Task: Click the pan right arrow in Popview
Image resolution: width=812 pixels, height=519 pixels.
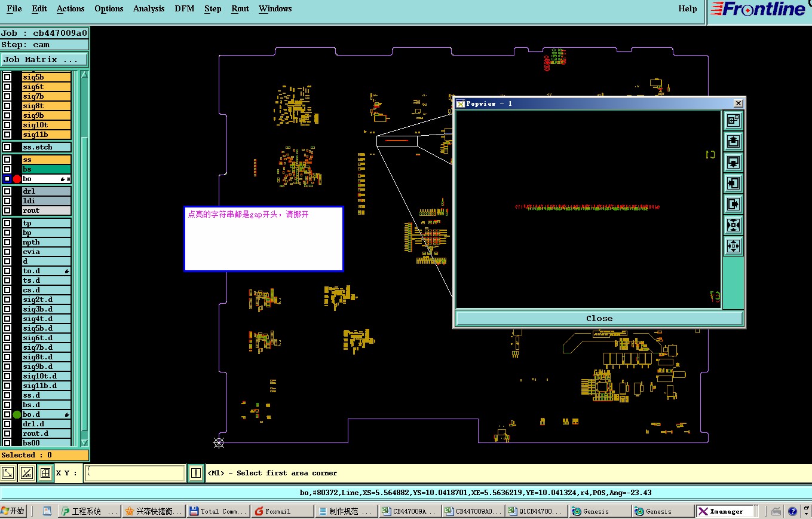Action: tap(733, 204)
